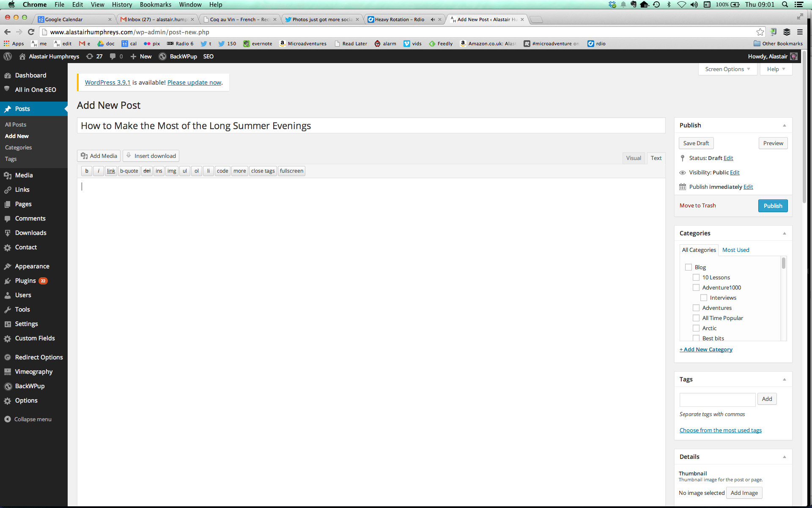Enable the Adventures category

click(696, 308)
